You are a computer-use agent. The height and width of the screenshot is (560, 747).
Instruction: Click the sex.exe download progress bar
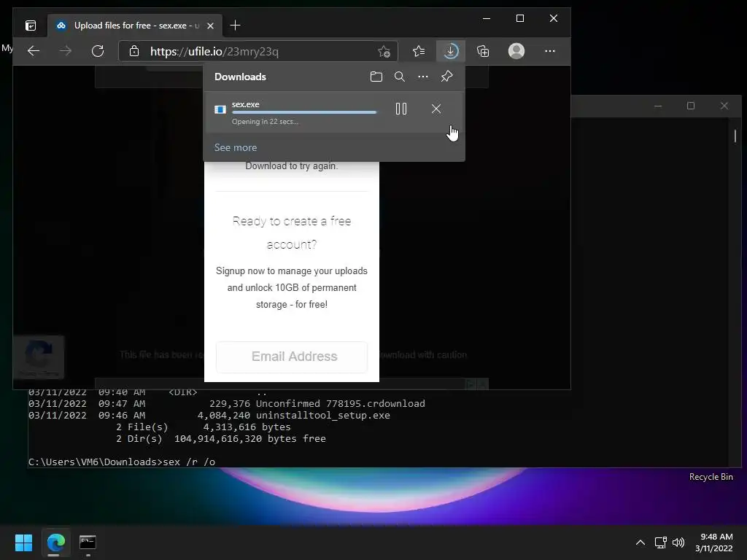304,112
